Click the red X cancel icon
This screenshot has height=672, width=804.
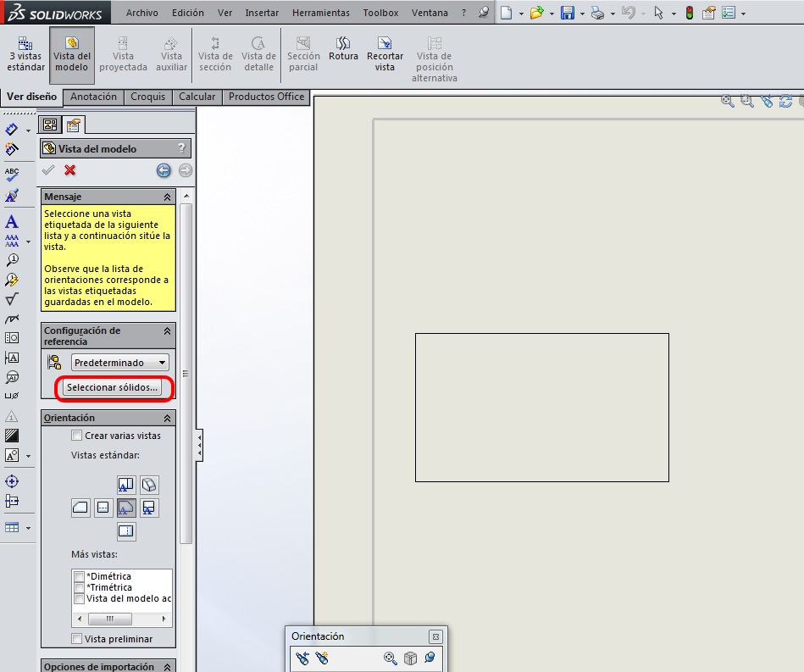[70, 169]
